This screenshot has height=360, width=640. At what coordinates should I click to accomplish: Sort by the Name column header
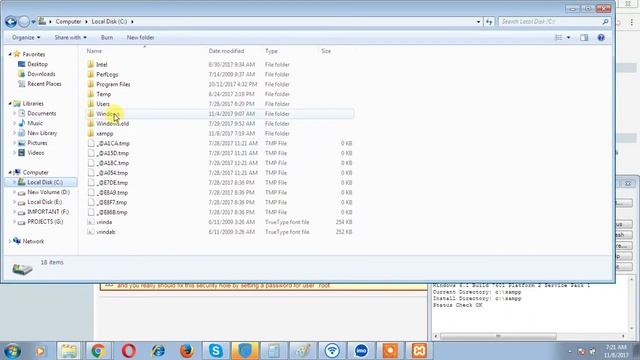click(x=94, y=51)
